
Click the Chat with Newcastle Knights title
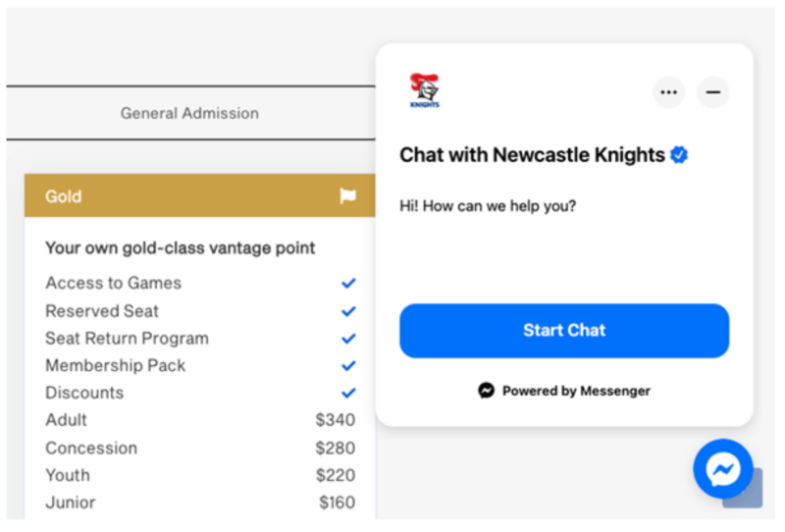click(x=532, y=155)
